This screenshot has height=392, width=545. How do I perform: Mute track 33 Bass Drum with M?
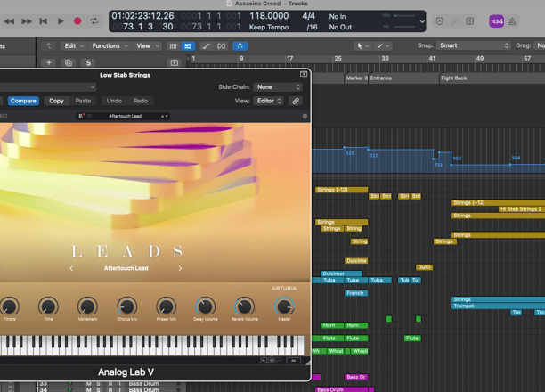point(89,383)
